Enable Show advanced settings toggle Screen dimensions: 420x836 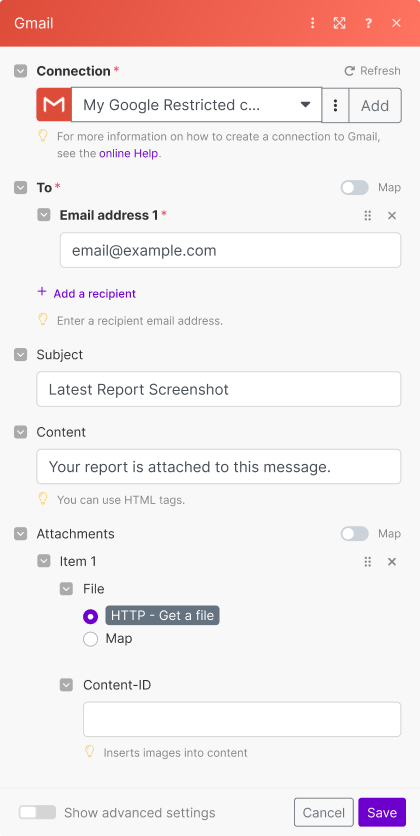click(x=37, y=812)
